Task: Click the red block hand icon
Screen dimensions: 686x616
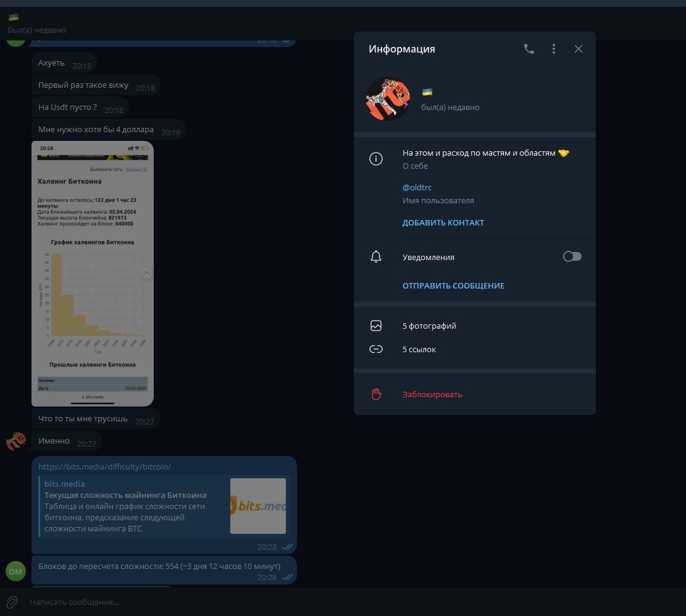Action: click(376, 394)
